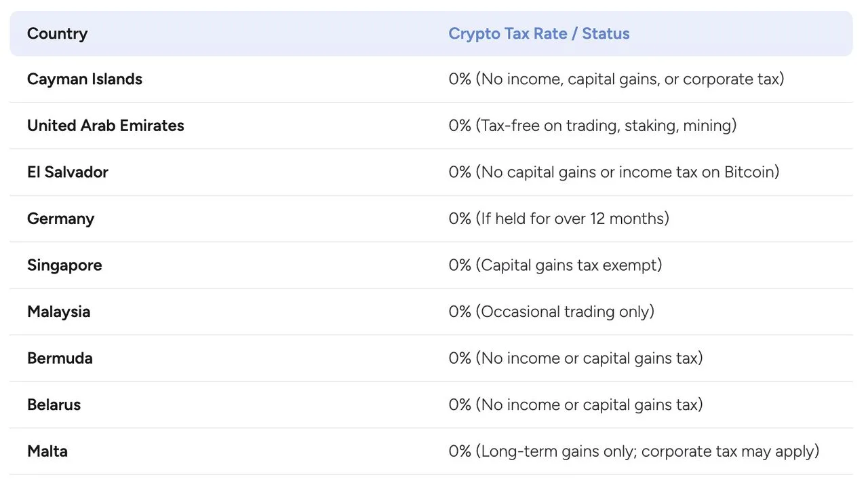
Task: Click the held over 12 months status
Action: (559, 219)
